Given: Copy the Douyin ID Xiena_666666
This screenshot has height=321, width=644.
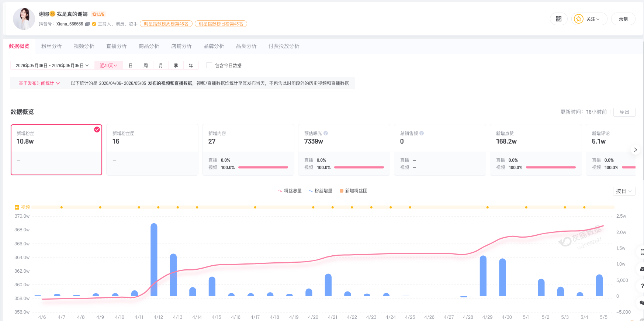Looking at the screenshot, I should 87,24.
